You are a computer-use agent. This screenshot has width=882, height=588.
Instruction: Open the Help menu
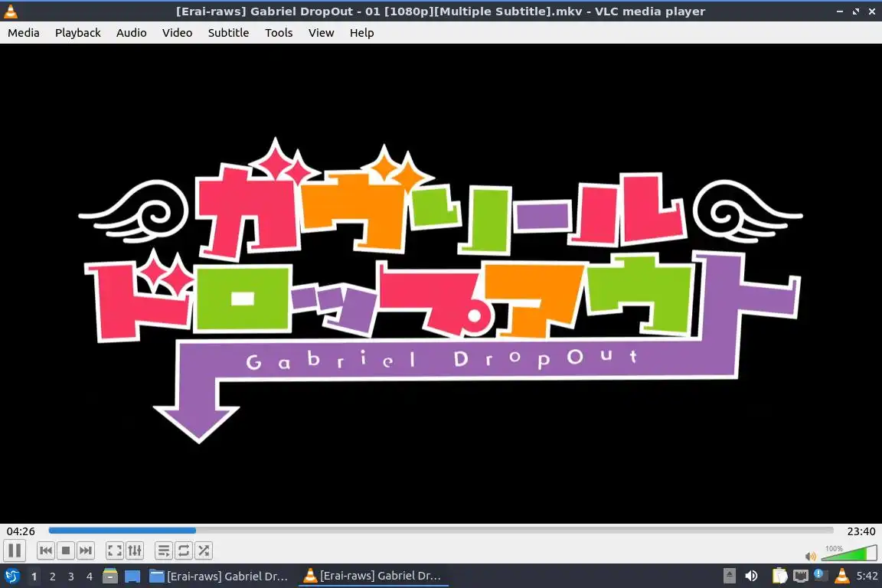[361, 33]
